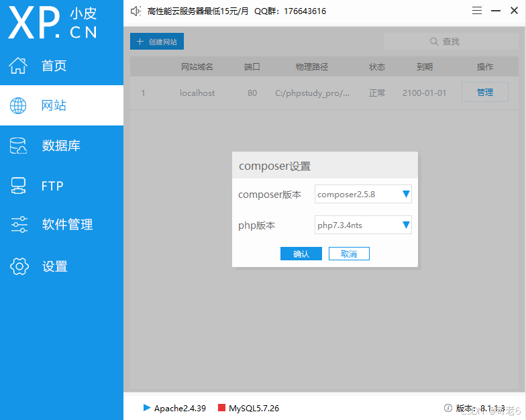526x420 pixels.
Task: Confirm composer settings with 确认
Action: point(301,254)
